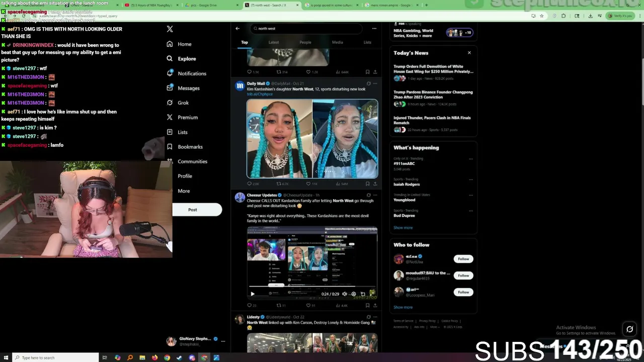
Task: Click the Windows taskbar search box
Action: click(55, 357)
